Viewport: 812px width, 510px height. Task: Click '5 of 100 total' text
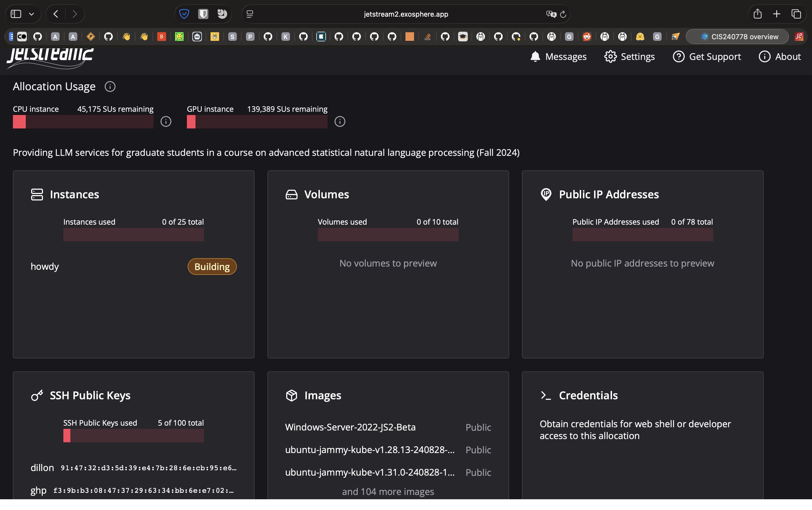click(x=181, y=423)
